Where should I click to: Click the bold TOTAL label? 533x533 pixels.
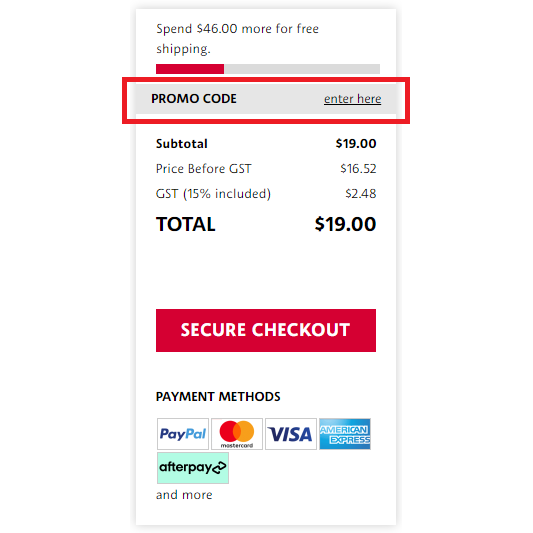tap(186, 224)
